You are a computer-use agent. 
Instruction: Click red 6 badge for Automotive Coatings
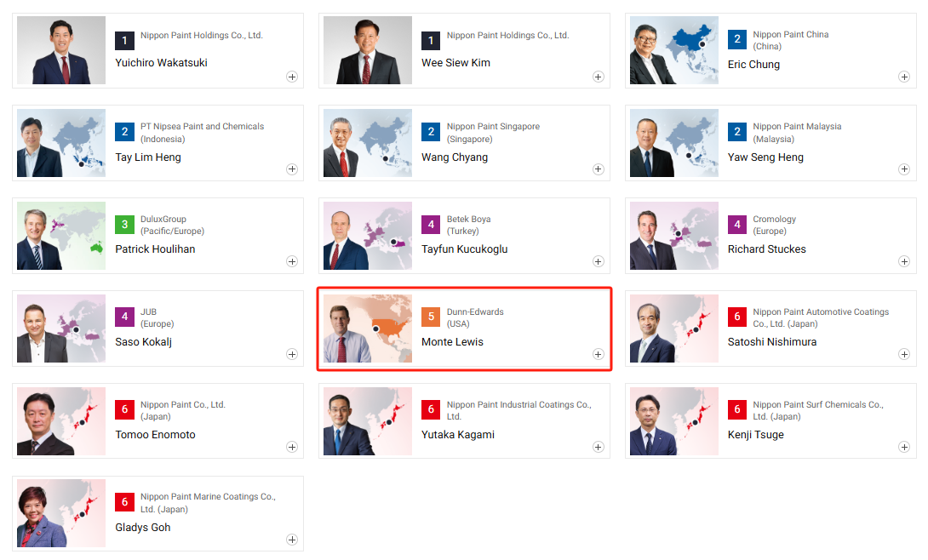tap(736, 317)
